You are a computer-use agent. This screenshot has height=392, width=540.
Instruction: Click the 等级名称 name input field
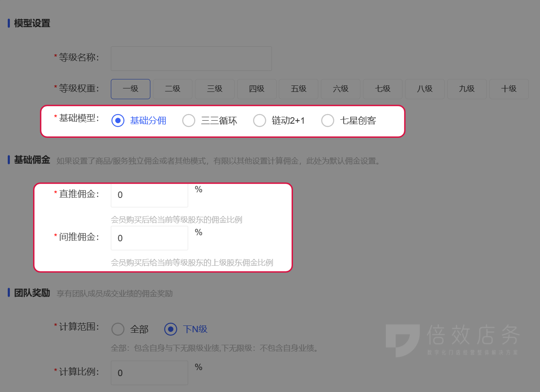coord(191,58)
